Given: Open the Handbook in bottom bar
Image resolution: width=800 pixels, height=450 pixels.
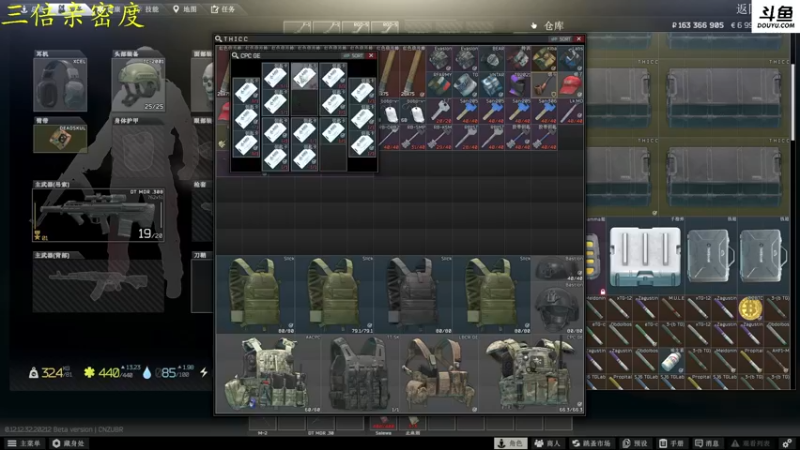Looking at the screenshot, I should coord(670,443).
